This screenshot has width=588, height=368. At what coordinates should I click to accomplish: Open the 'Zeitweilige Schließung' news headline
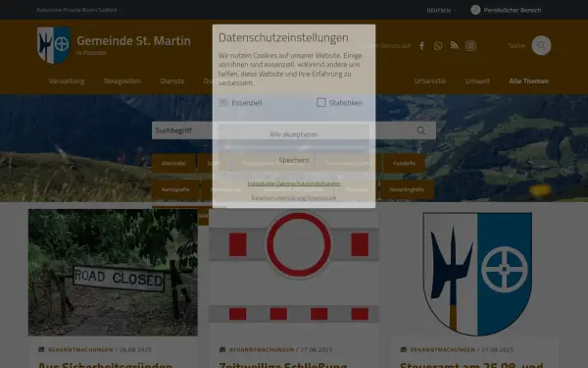pos(283,365)
